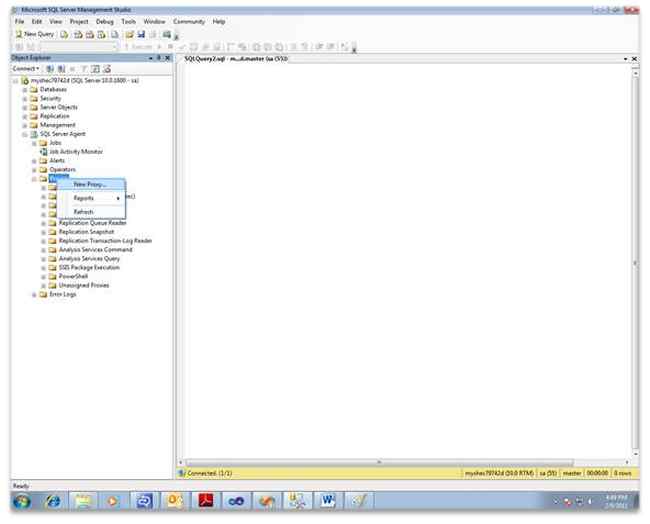This screenshot has width=650, height=524.
Task: Open the Help menu
Action: coord(219,21)
